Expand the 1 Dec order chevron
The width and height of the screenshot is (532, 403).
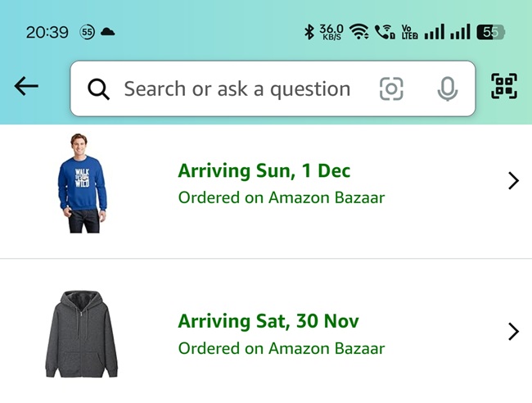(513, 181)
